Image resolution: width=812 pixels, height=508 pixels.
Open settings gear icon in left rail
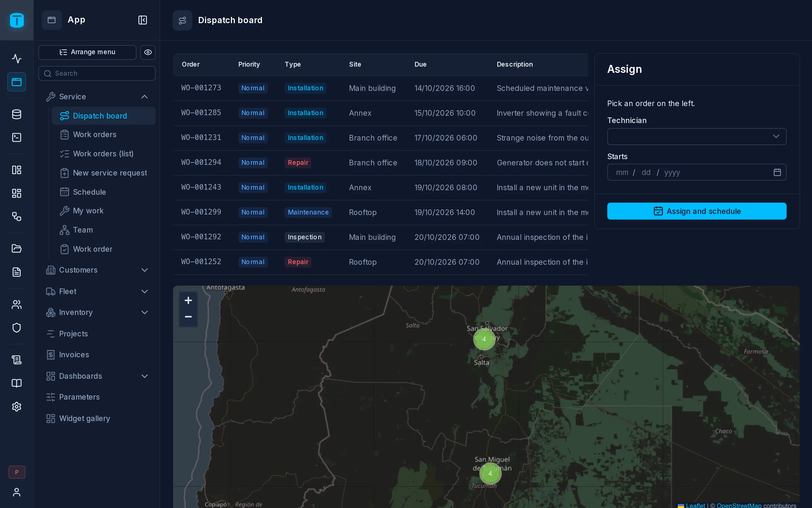click(16, 406)
